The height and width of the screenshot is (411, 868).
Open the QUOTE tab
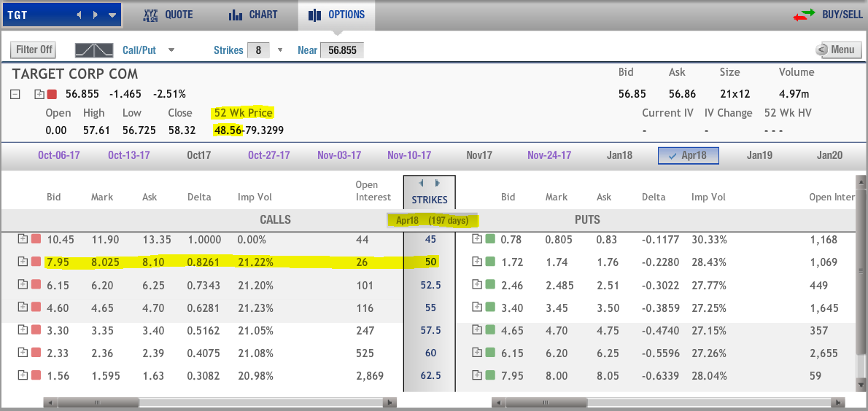coord(168,15)
